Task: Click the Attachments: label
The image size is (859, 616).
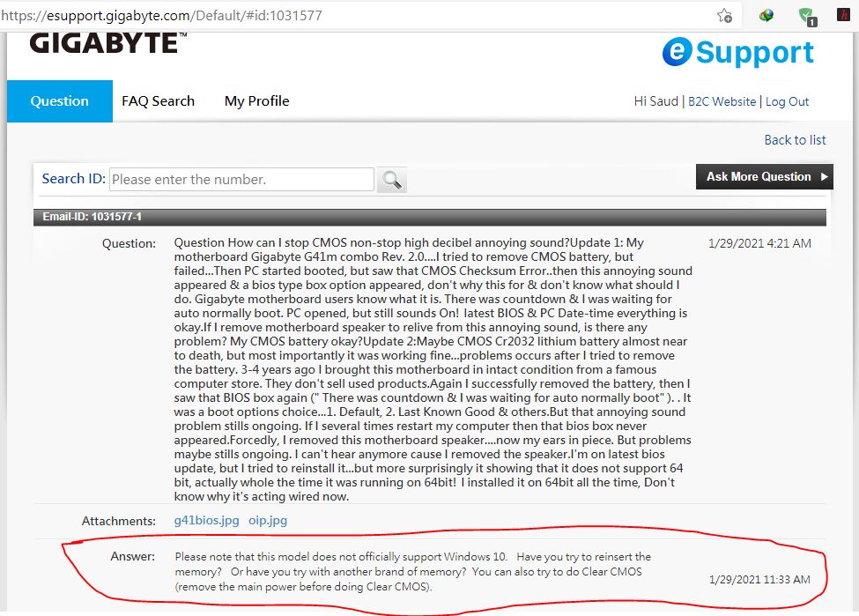Action: click(118, 521)
